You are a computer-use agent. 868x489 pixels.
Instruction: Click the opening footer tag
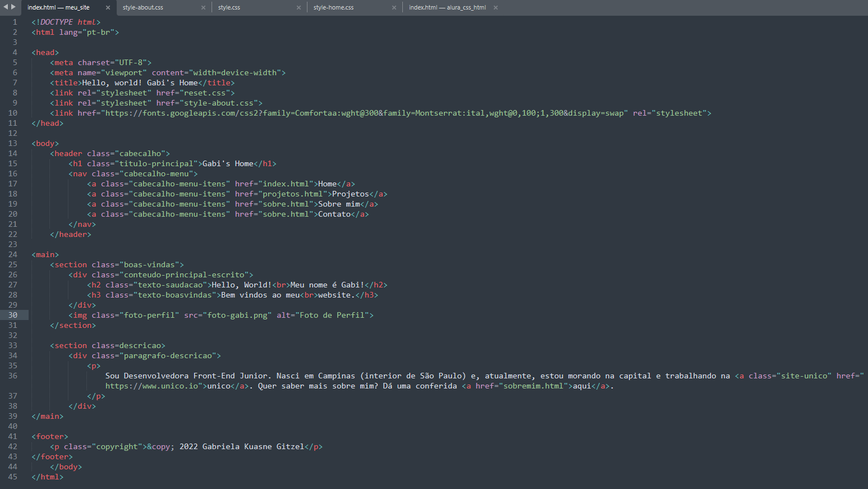click(x=50, y=436)
